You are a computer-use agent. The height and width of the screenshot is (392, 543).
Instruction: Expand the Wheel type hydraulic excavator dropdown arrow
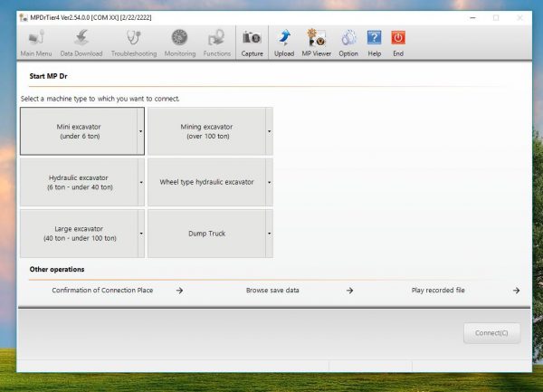click(x=269, y=182)
